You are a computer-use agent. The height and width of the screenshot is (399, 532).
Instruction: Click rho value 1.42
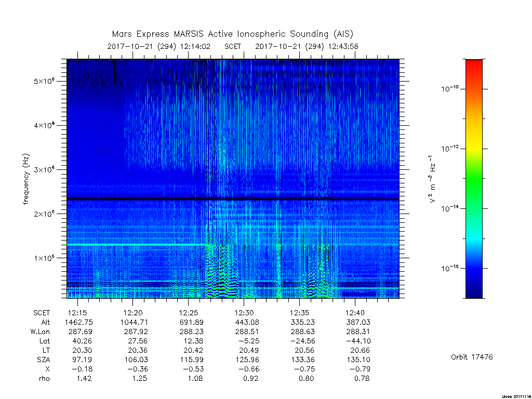pos(84,378)
